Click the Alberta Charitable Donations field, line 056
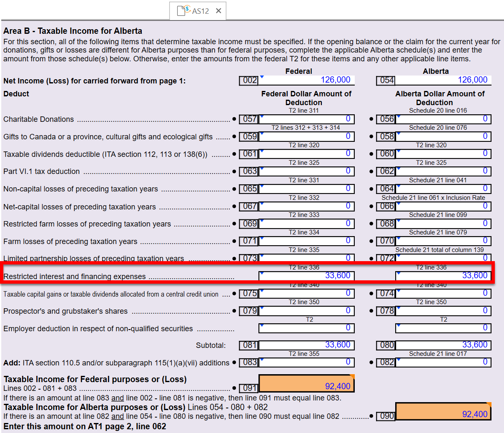The image size is (504, 433). click(x=443, y=119)
